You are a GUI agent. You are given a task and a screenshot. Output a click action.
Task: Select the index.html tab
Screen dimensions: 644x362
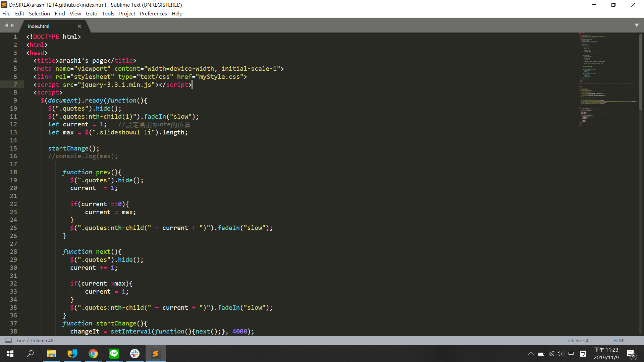(x=39, y=26)
